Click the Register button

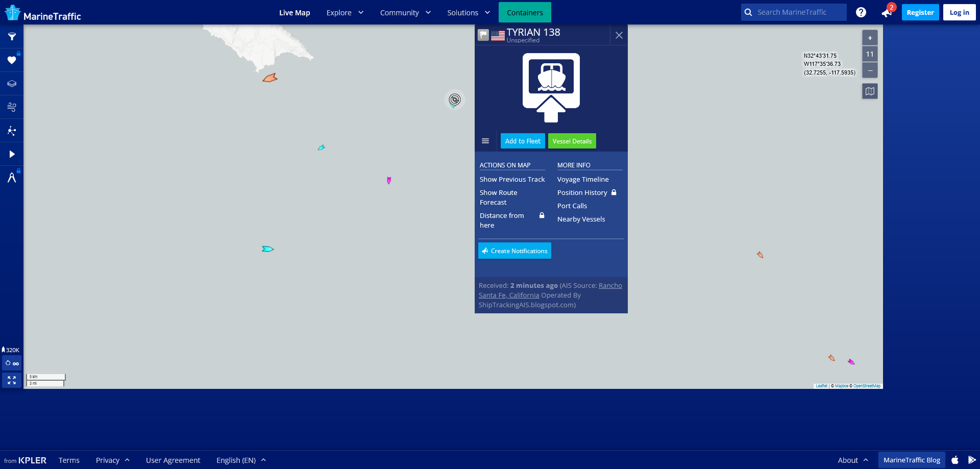(x=920, y=12)
